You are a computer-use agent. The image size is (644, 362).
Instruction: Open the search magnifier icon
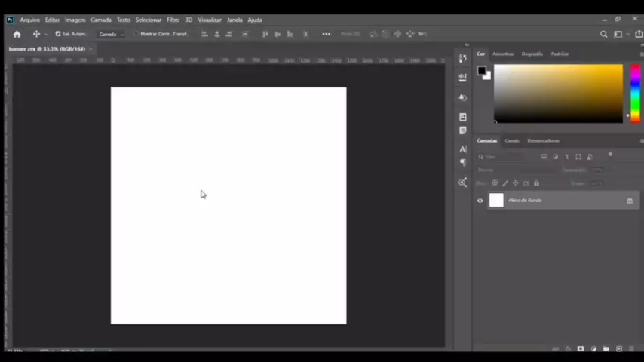pos(603,34)
